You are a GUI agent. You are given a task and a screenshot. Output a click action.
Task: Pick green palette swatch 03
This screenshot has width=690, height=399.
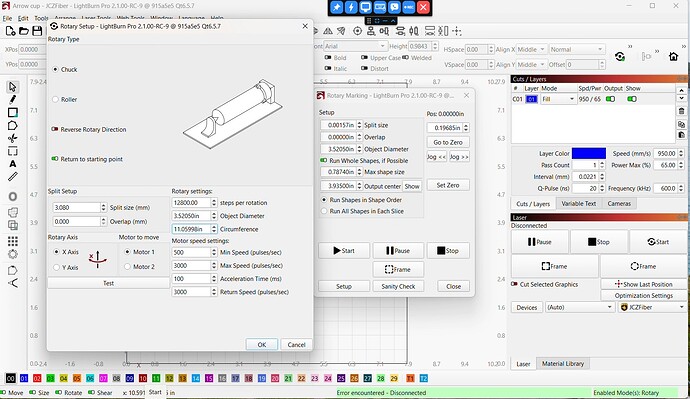pyautogui.click(x=50, y=378)
